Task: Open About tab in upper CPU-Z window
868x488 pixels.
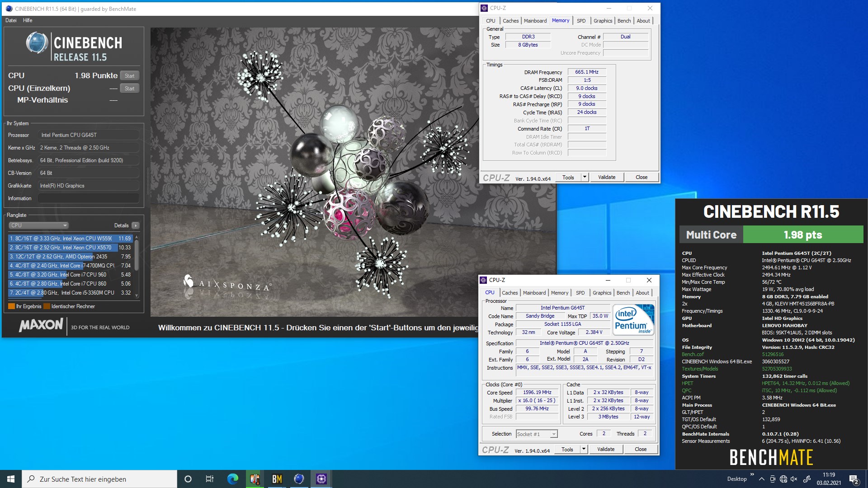Action: [643, 21]
